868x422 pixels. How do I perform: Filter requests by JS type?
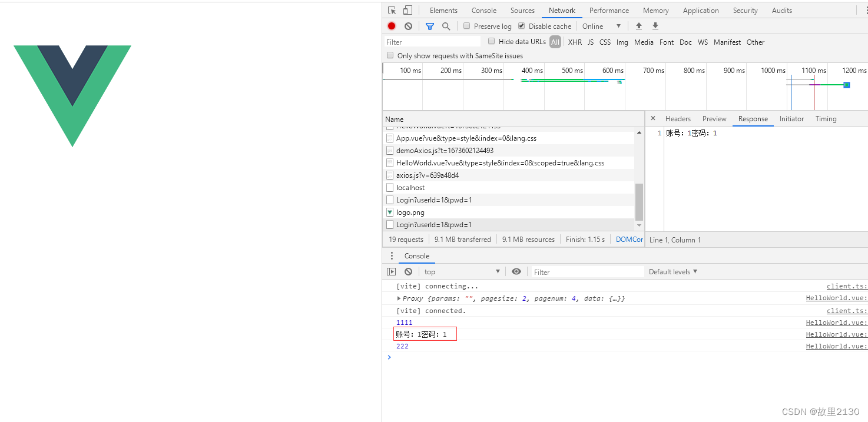pos(590,42)
